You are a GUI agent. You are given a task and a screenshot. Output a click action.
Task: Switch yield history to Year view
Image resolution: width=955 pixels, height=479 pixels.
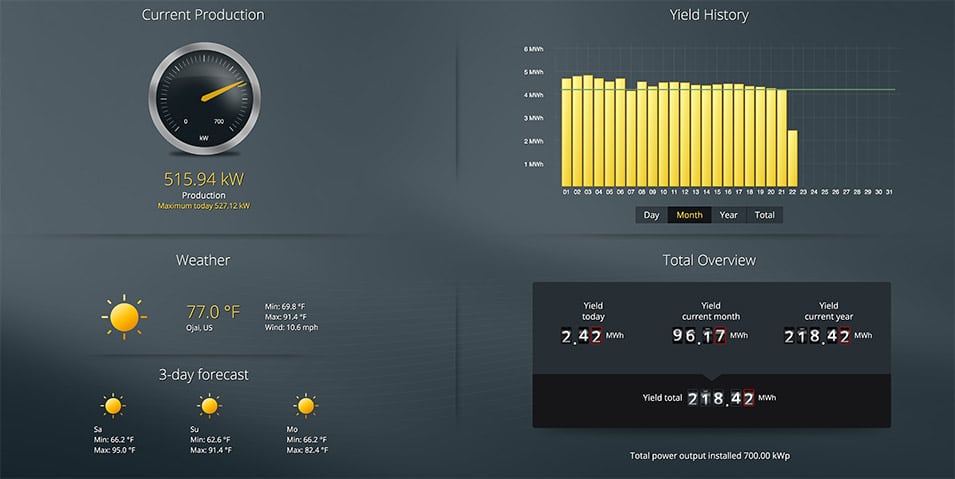728,215
